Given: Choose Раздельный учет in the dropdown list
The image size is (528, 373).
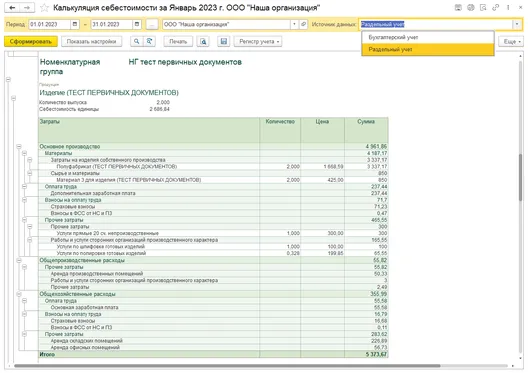Looking at the screenshot, I should [428, 49].
